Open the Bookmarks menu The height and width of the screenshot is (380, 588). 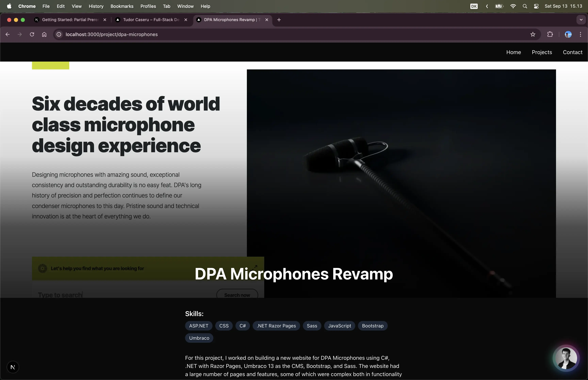point(122,6)
